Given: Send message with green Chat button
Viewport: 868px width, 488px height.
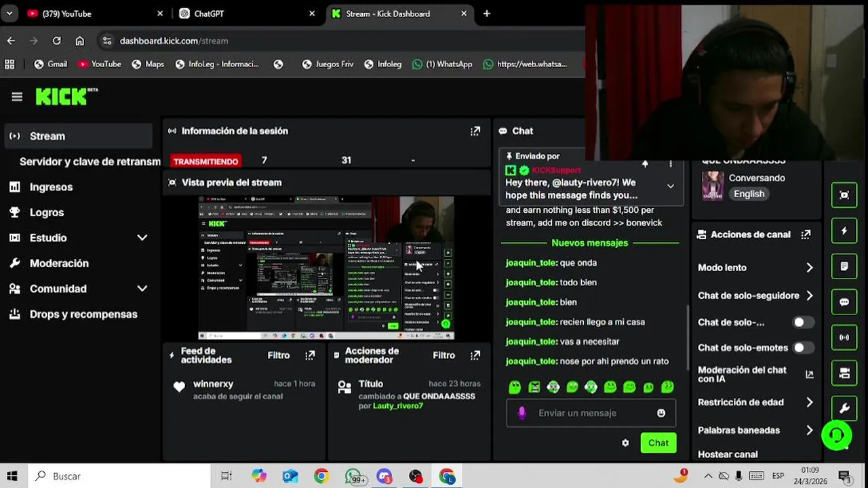Looking at the screenshot, I should (658, 443).
